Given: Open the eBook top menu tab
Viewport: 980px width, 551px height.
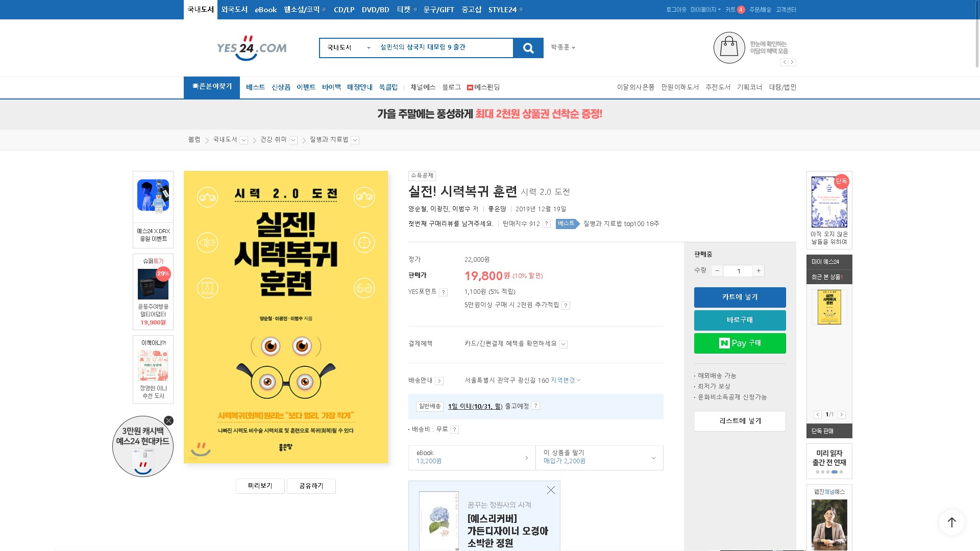Looking at the screenshot, I should click(265, 10).
